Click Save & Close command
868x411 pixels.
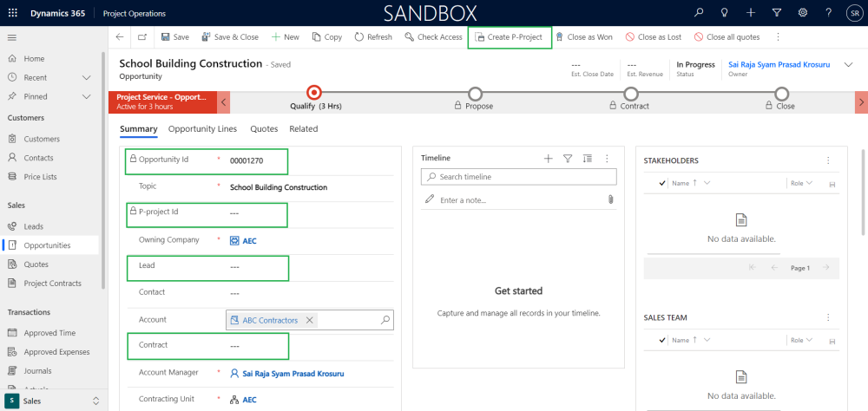(230, 37)
